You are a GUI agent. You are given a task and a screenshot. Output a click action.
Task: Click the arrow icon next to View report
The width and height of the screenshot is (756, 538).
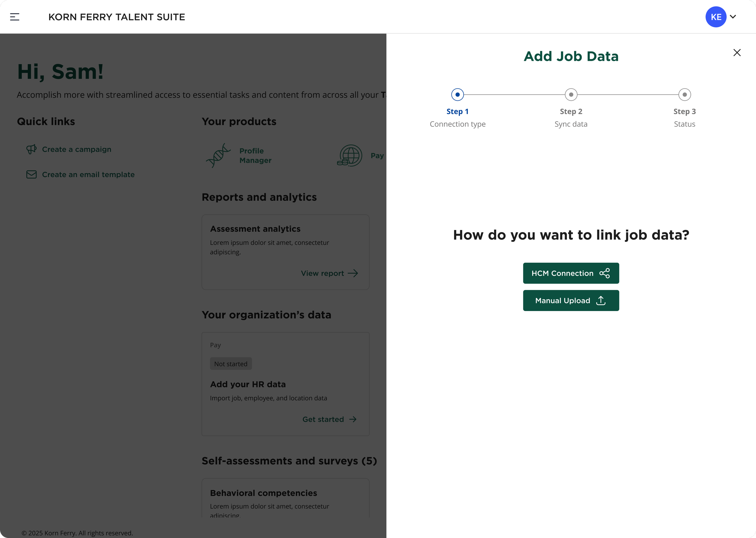click(353, 273)
